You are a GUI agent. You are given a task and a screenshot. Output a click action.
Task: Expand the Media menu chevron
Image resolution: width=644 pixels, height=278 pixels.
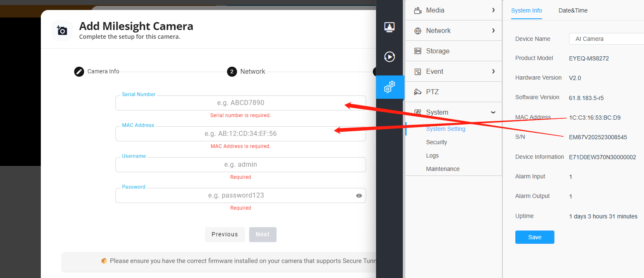tap(493, 10)
